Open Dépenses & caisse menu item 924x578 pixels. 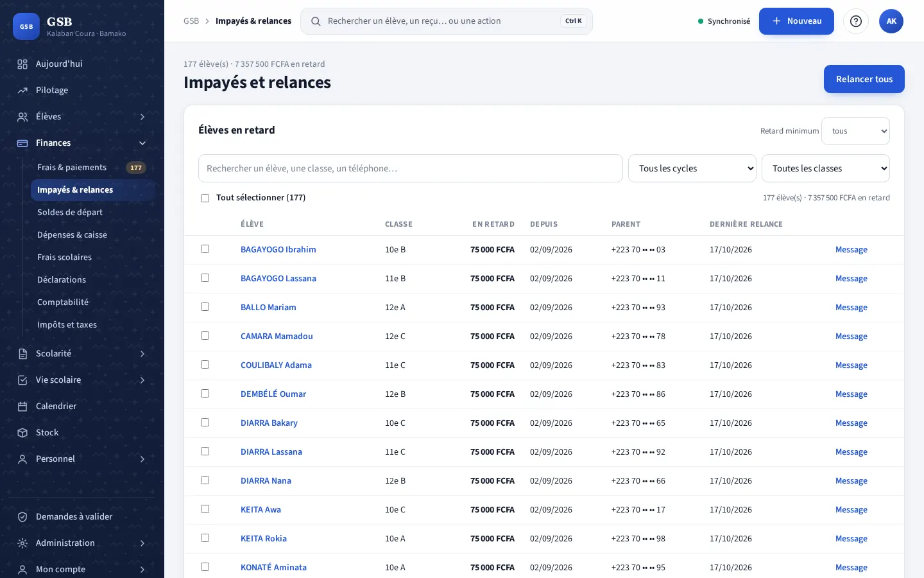coord(92,235)
